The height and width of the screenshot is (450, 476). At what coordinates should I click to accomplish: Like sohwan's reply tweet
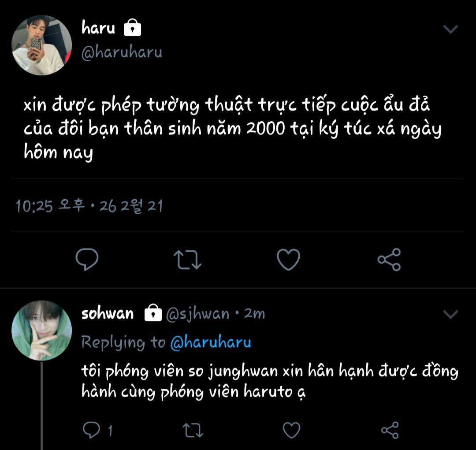291,430
